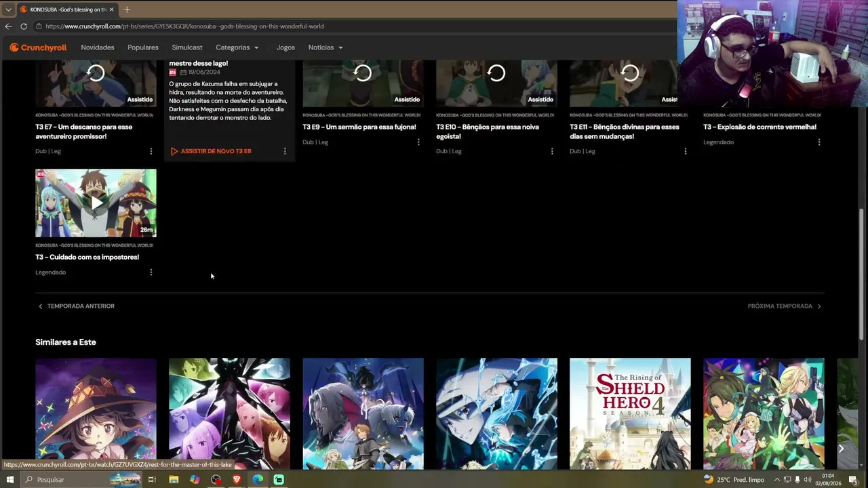Open the third similar series poster
This screenshot has width=868, height=488.
coord(363,413)
